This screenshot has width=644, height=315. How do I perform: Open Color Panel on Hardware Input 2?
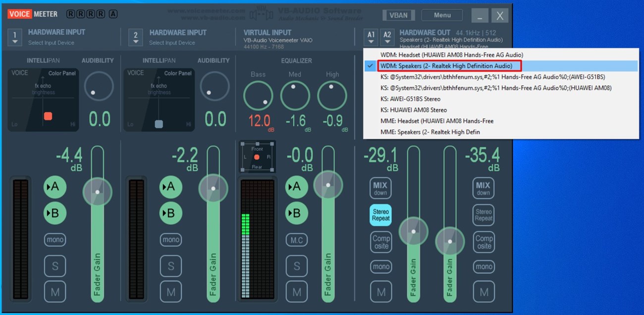[178, 73]
